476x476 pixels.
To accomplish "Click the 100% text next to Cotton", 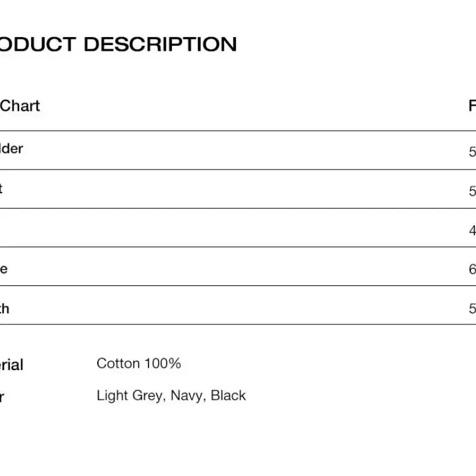I will click(x=163, y=363).
